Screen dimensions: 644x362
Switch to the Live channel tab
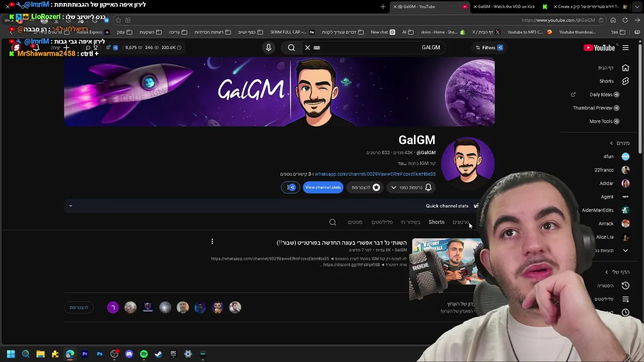411,222
